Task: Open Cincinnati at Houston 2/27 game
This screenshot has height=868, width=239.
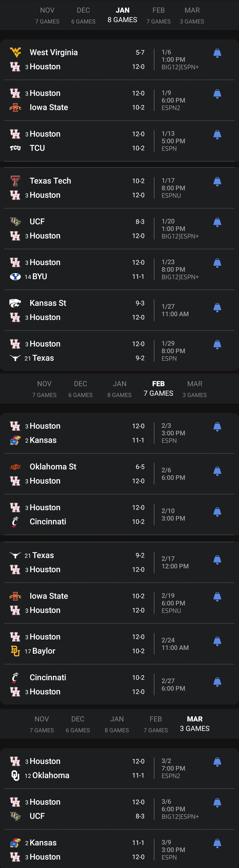Action: tap(119, 684)
